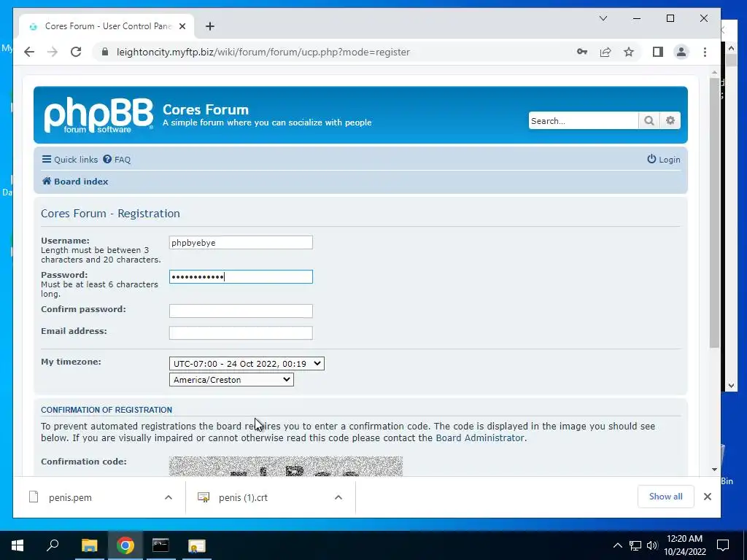Click the Confirm password field
The height and width of the screenshot is (560, 747).
pyautogui.click(x=241, y=311)
